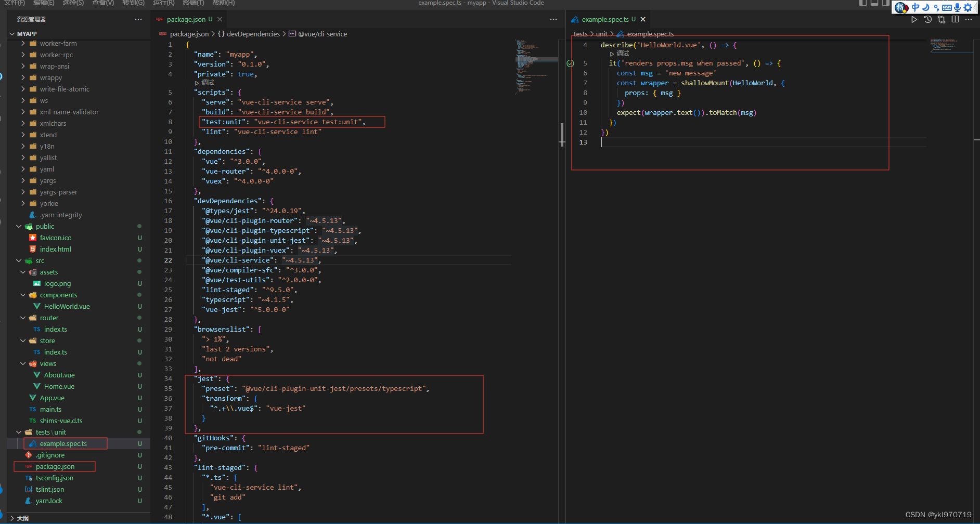The width and height of the screenshot is (980, 524).
Task: Open tsconfig.json file
Action: coord(79,478)
